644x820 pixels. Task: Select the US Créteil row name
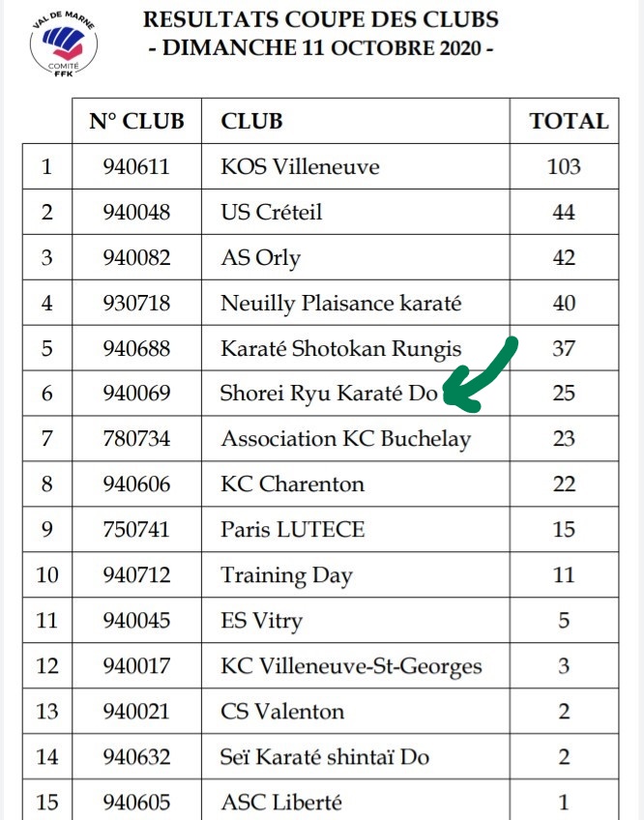point(272,212)
